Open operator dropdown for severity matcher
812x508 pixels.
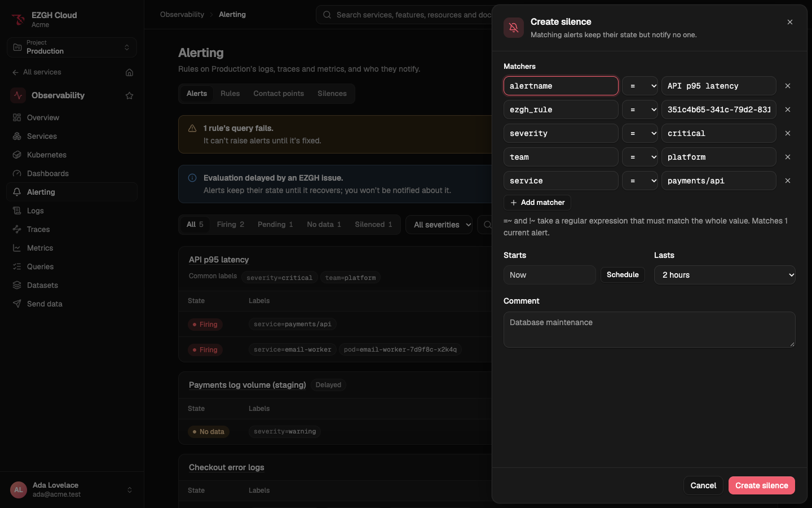click(640, 133)
